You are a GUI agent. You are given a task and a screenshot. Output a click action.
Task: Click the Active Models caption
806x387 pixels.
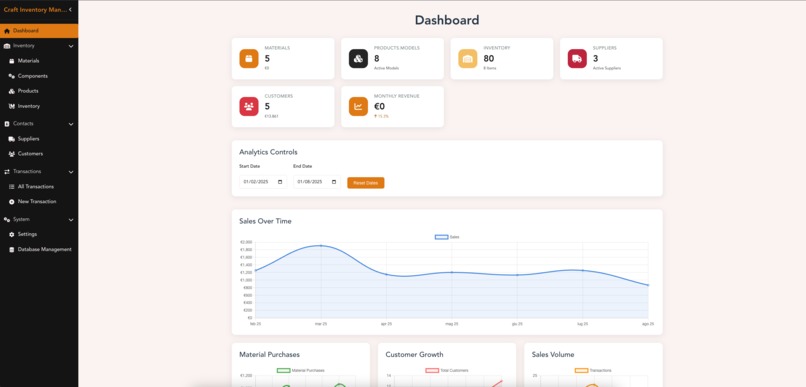coord(386,68)
